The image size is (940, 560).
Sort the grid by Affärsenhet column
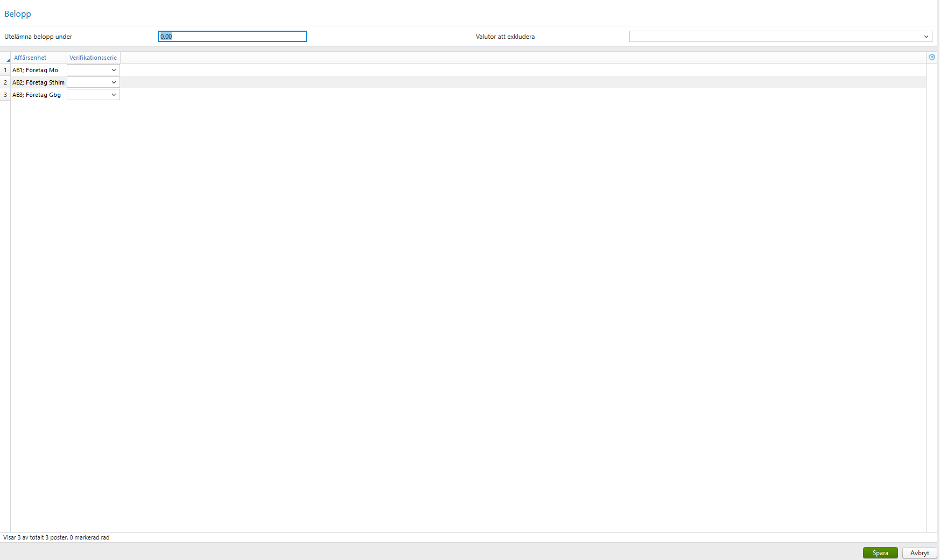(31, 58)
